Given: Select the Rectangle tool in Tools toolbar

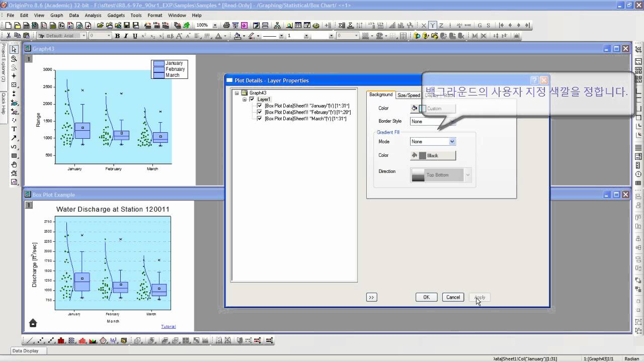Looking at the screenshot, I should click(14, 155).
